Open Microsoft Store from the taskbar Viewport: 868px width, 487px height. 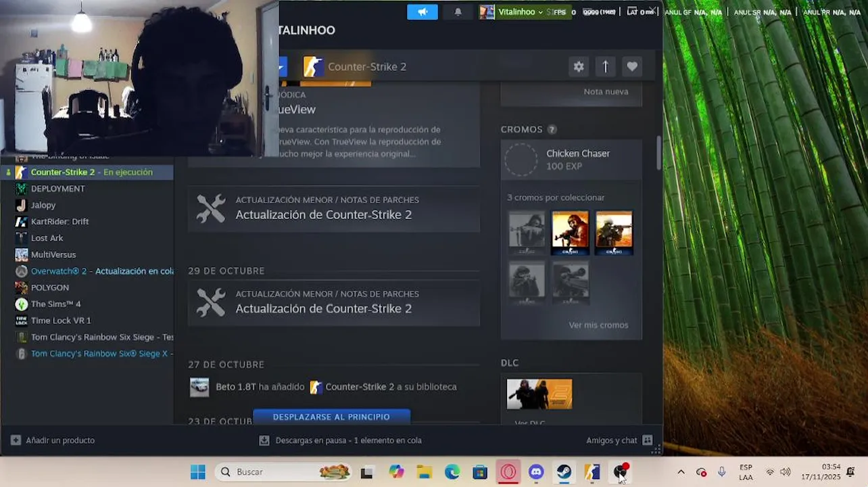point(480,472)
